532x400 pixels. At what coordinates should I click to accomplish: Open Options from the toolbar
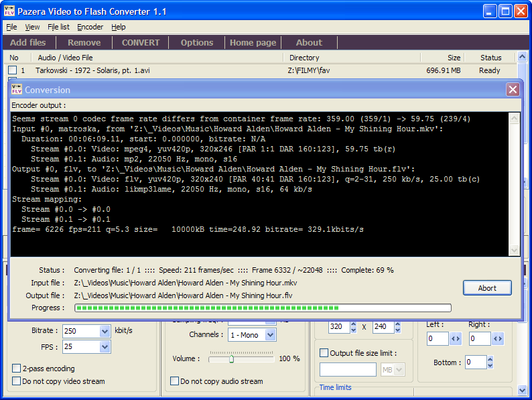click(197, 42)
